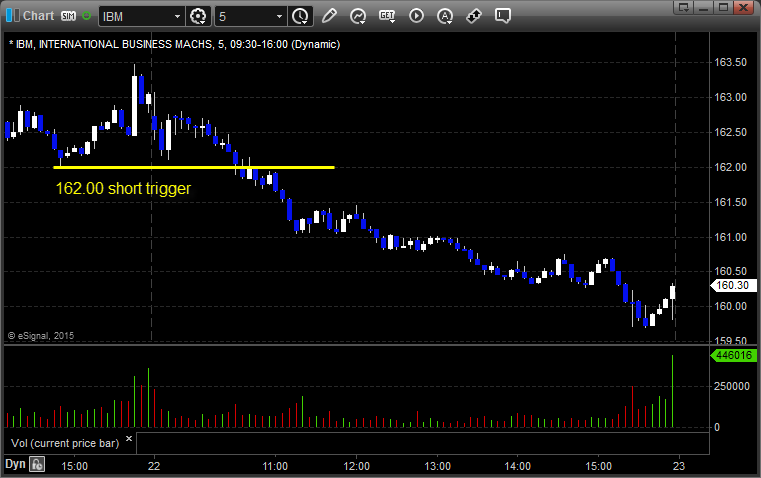The width and height of the screenshot is (761, 478).
Task: Click the 162.50 price axis label
Action: pos(730,132)
